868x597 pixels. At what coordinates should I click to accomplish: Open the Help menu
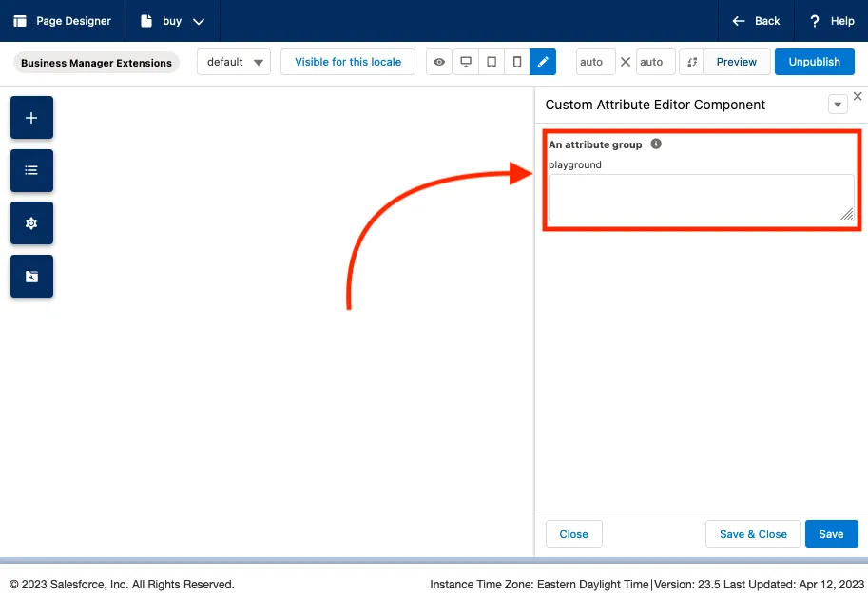[831, 21]
